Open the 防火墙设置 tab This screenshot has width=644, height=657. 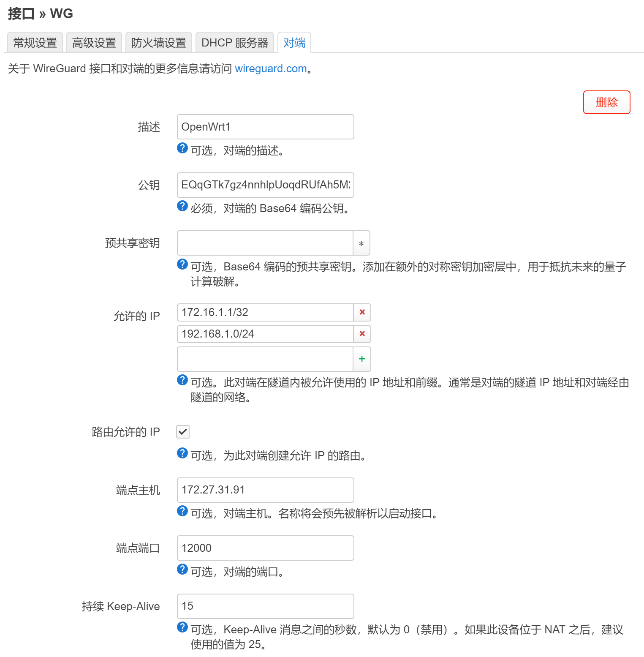click(x=159, y=43)
